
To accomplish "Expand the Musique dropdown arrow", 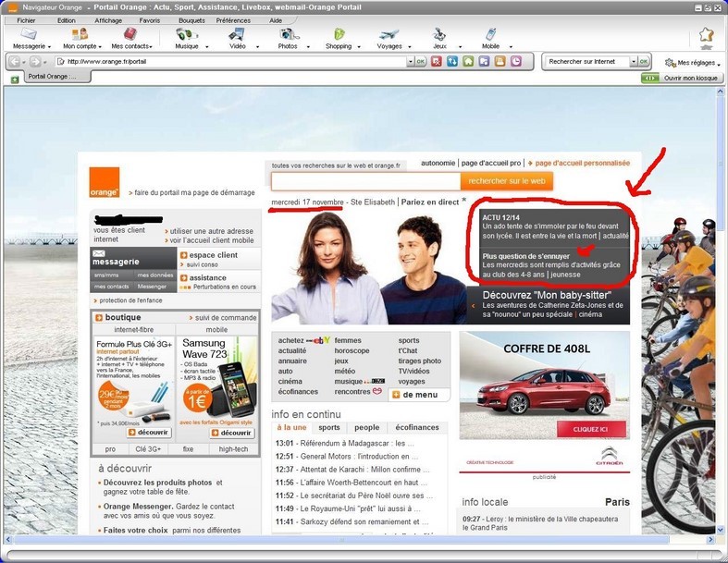I will click(x=206, y=47).
